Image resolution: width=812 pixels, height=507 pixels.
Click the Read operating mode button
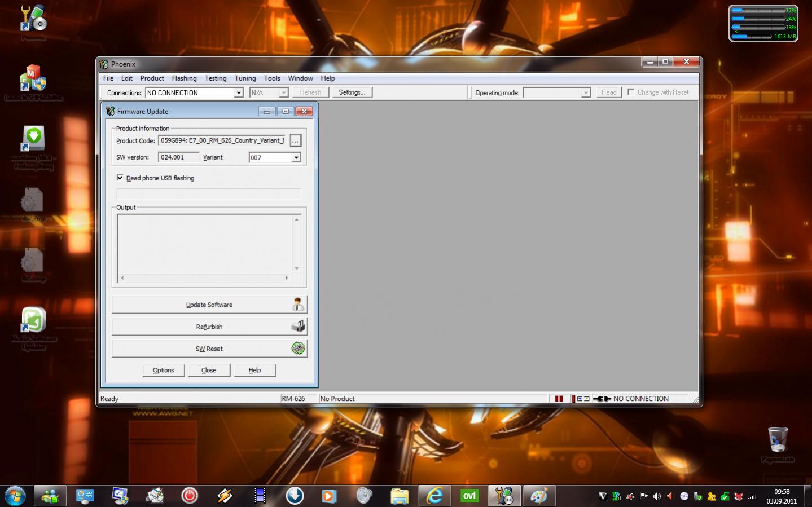pyautogui.click(x=609, y=92)
